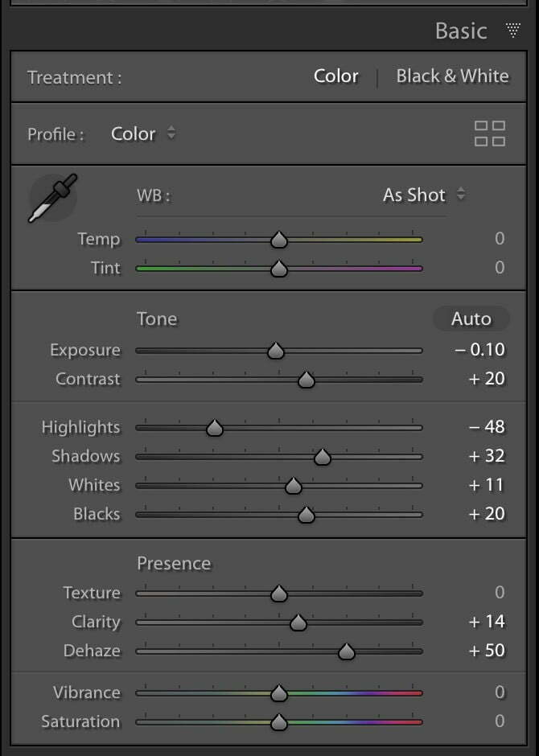
Task: Click the Clarity value +14 field
Action: point(487,622)
